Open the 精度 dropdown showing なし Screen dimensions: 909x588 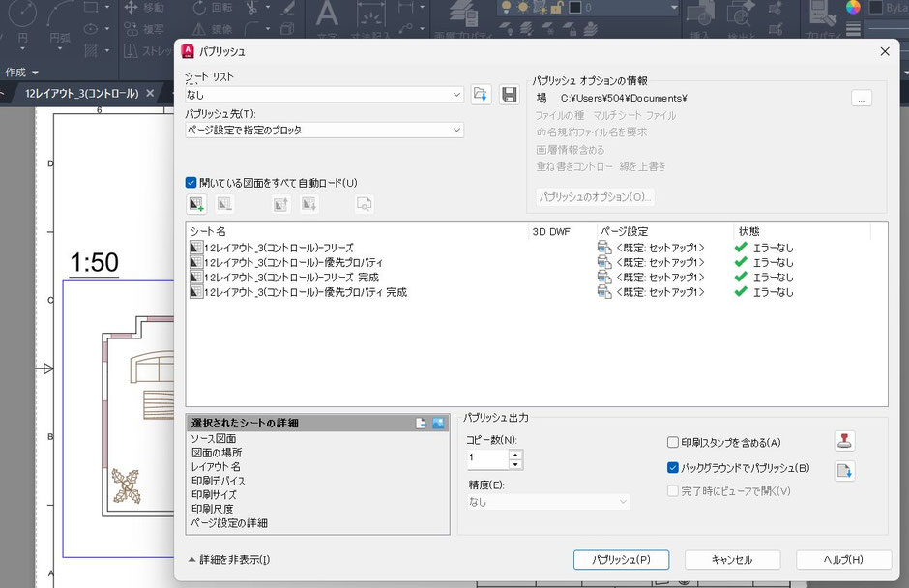pos(548,502)
